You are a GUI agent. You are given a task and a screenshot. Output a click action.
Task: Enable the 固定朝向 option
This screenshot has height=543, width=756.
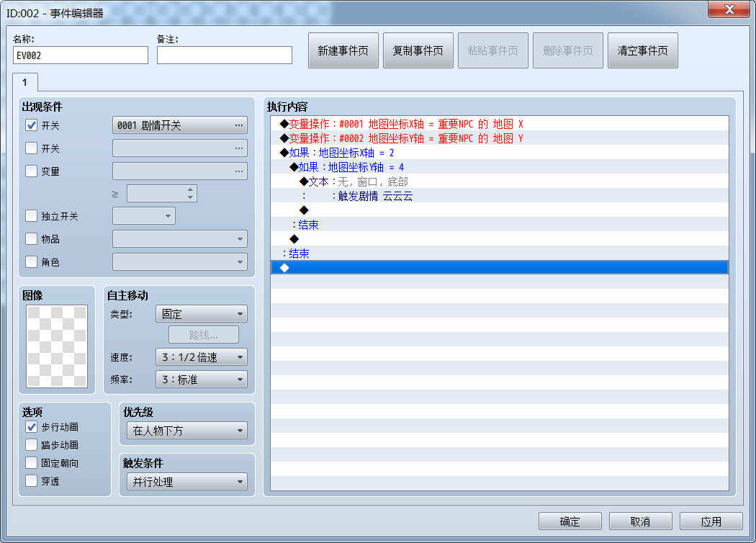(x=32, y=463)
